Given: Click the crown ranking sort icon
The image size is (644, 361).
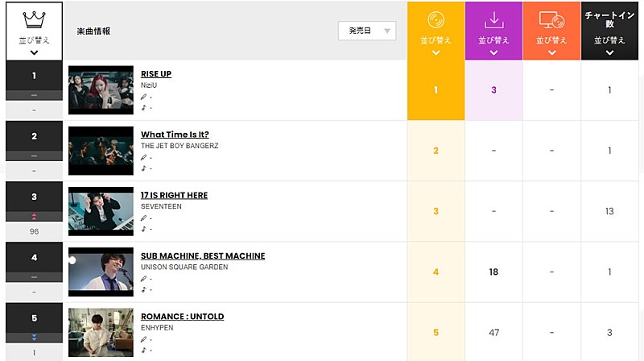Looking at the screenshot, I should [34, 18].
